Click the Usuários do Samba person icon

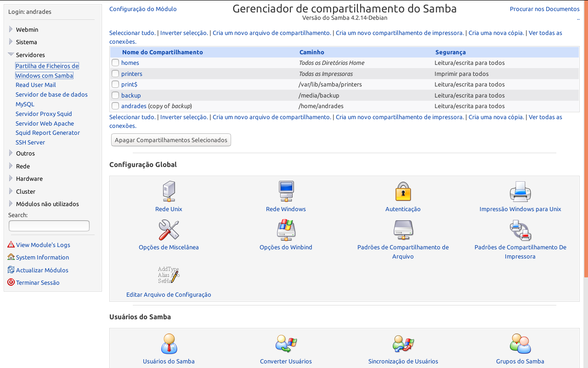click(169, 344)
